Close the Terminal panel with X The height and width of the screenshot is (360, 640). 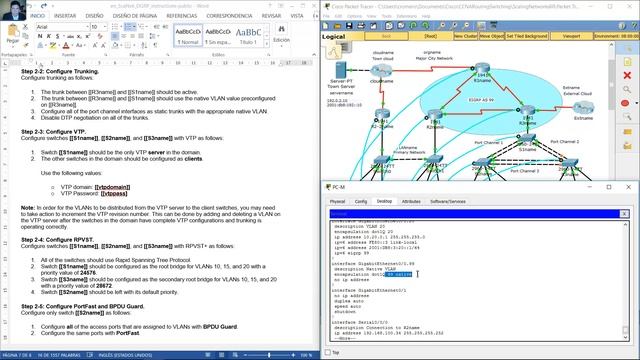(624, 213)
